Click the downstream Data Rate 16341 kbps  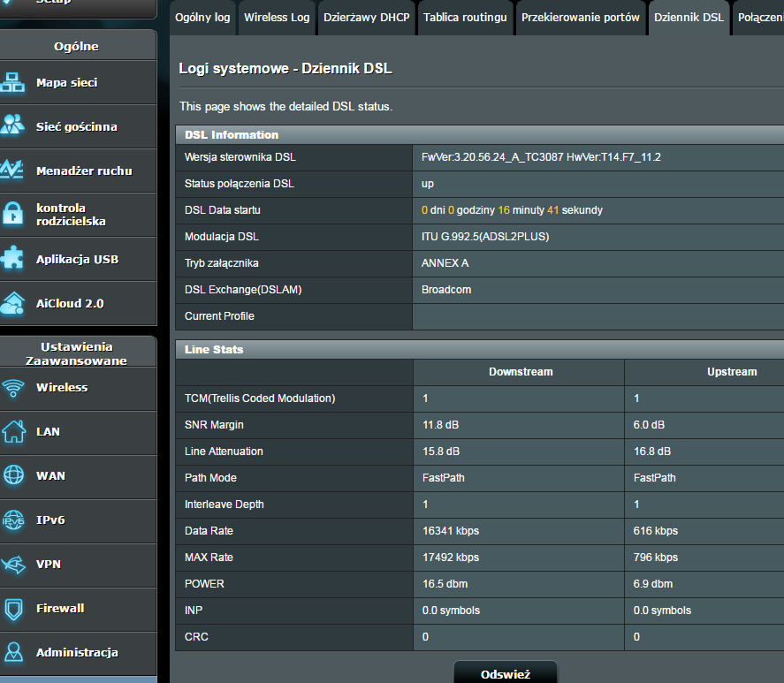coord(451,530)
